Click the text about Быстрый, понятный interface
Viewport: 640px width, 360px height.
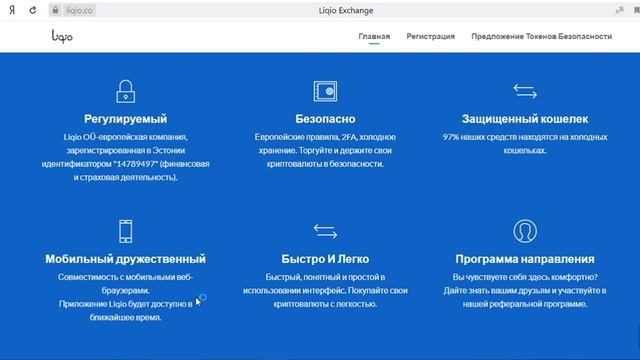point(325,290)
